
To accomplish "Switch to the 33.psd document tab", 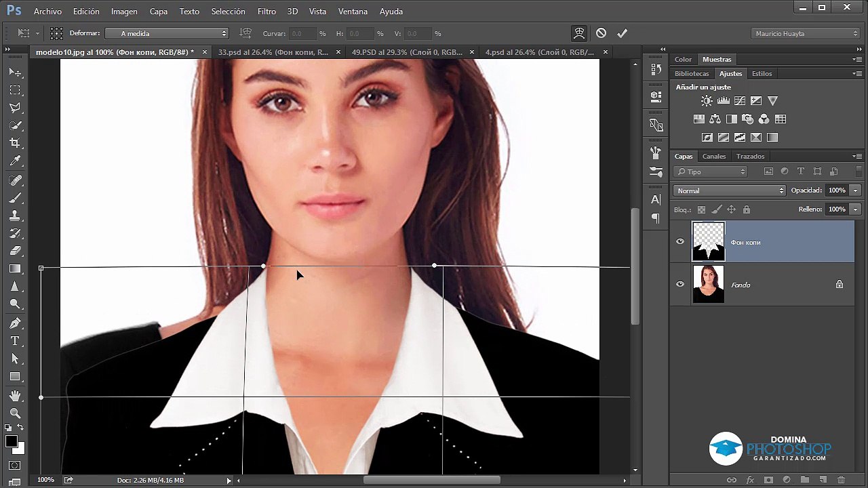I will coord(273,52).
